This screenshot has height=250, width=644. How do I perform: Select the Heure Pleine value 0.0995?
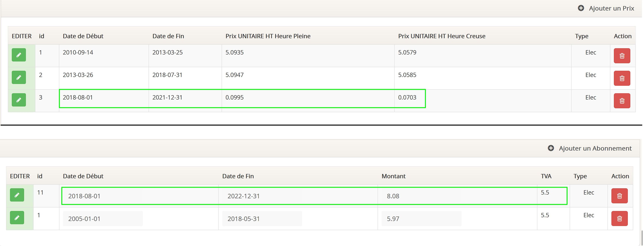coord(235,97)
